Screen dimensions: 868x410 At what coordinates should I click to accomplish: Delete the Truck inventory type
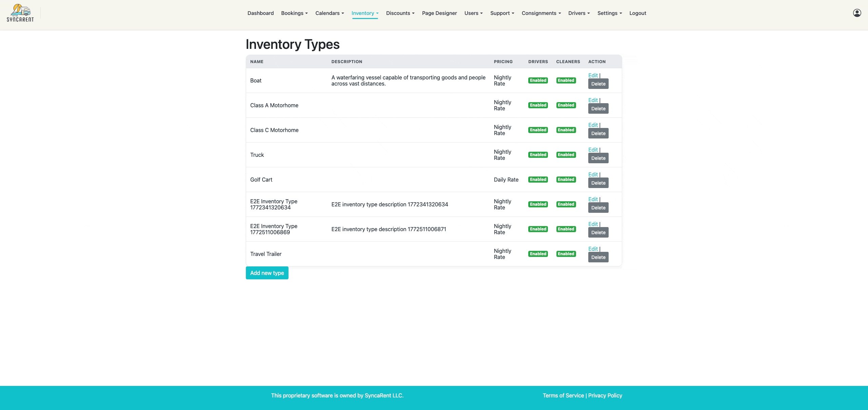598,158
